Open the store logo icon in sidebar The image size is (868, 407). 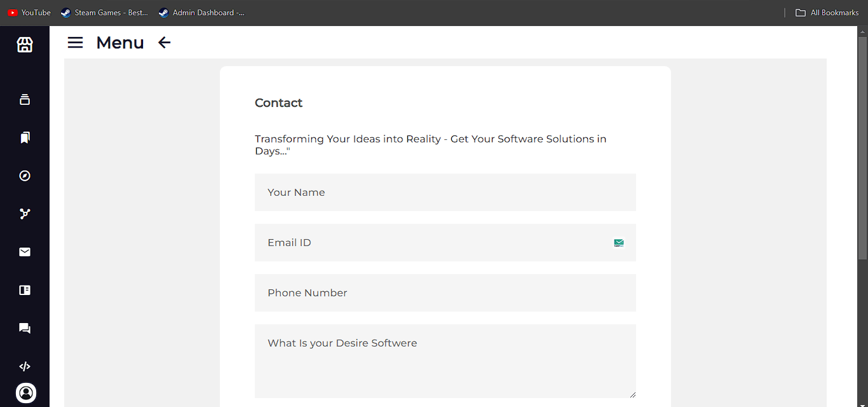pyautogui.click(x=25, y=45)
